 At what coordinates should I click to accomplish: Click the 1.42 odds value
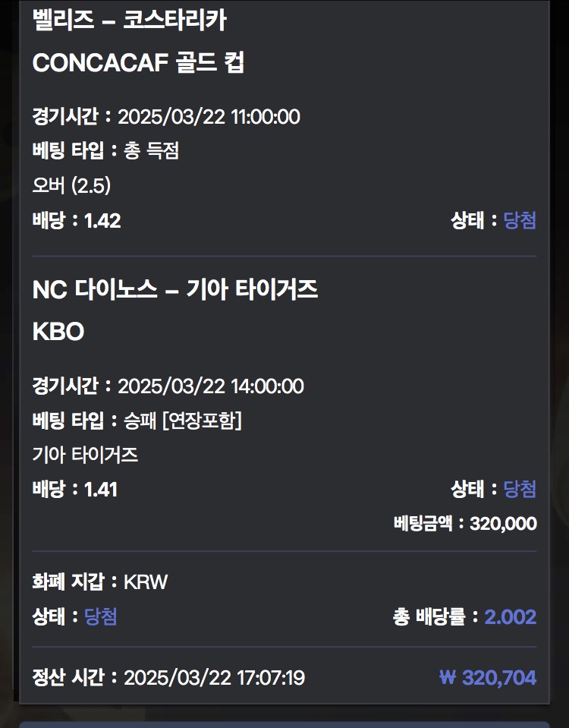pos(102,221)
